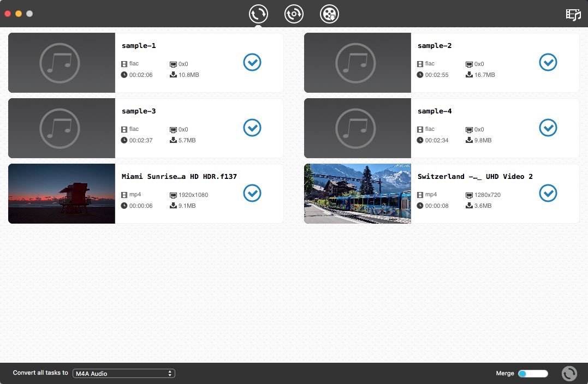Image resolution: width=588 pixels, height=384 pixels.
Task: Toggle the Switzerland video checkmark
Action: point(548,193)
